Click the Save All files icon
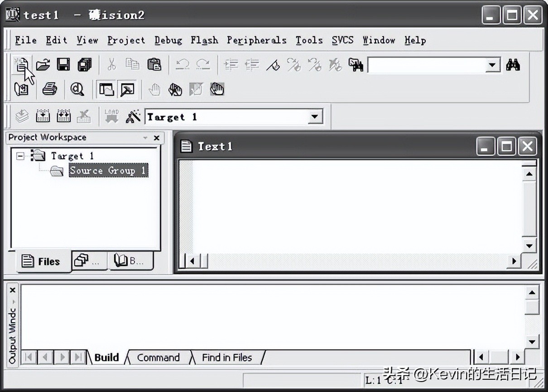The height and width of the screenshot is (392, 548). click(x=85, y=65)
